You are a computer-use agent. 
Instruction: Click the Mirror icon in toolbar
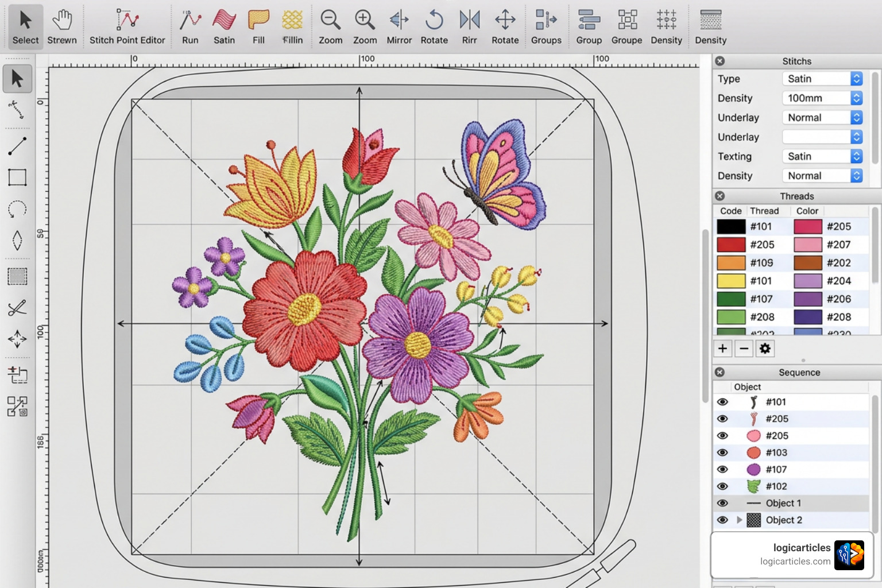[399, 26]
